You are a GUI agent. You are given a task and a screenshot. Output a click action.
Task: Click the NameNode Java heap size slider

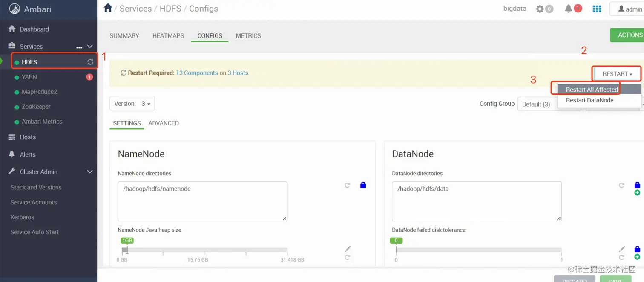coord(204,250)
